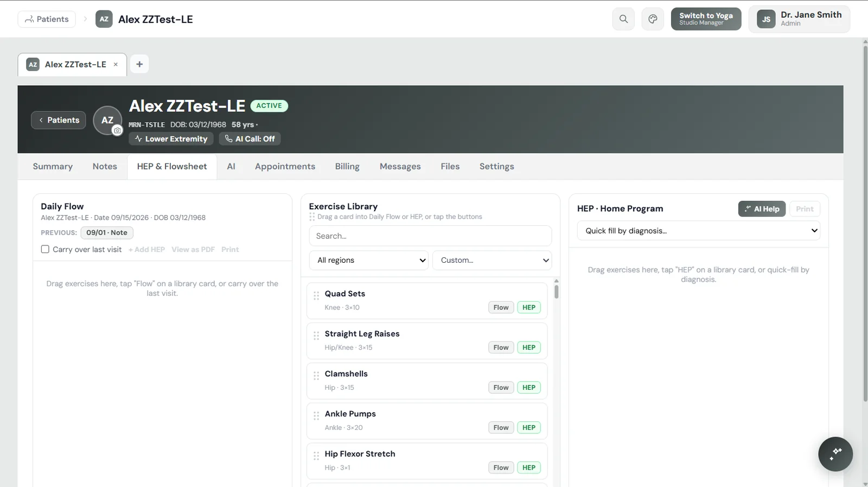Add Ankle Pumps to HEP

pos(529,428)
